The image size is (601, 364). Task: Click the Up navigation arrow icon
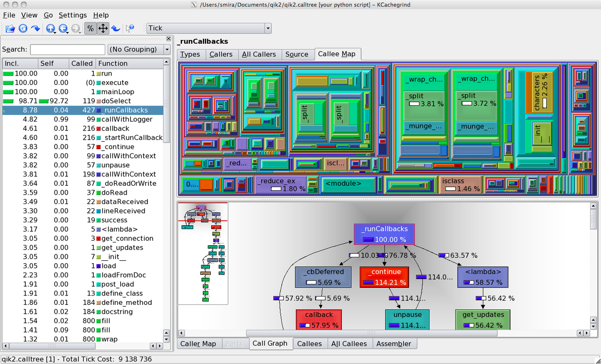(x=50, y=28)
